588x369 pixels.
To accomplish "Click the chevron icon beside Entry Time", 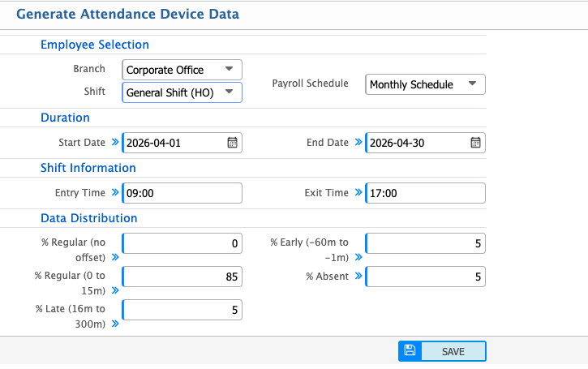I will (114, 193).
